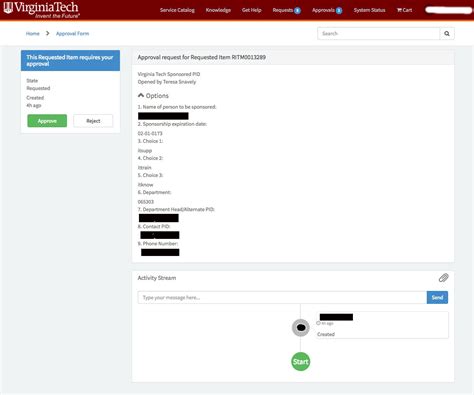Viewport: 474px width, 395px height.
Task: Click the Choice 3 value 'itknow'
Action: pos(145,185)
